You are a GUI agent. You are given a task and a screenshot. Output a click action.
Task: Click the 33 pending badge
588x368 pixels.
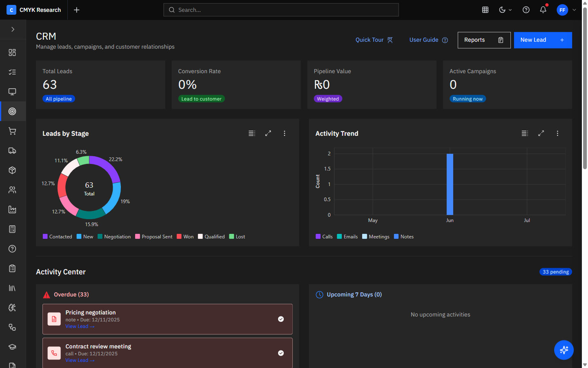coord(556,272)
